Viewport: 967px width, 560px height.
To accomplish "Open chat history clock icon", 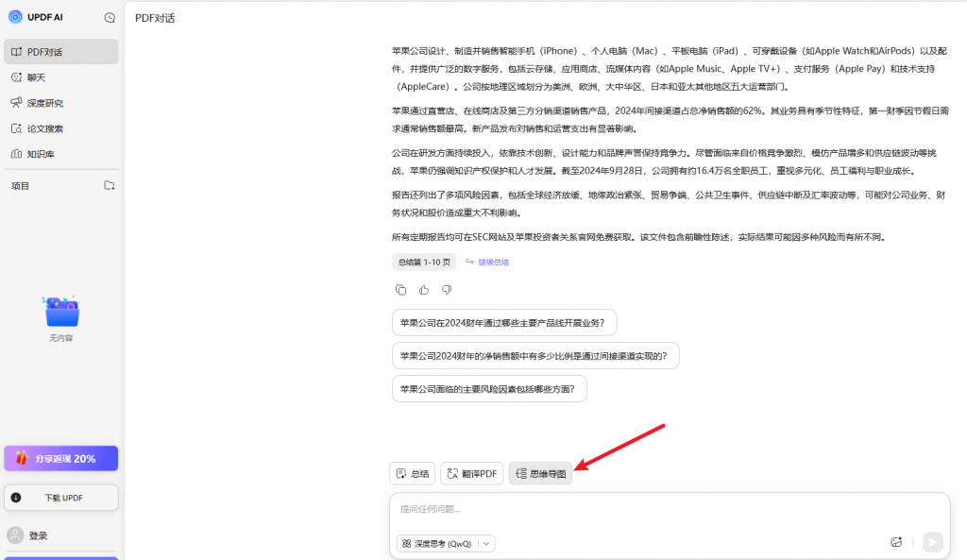I will click(110, 17).
